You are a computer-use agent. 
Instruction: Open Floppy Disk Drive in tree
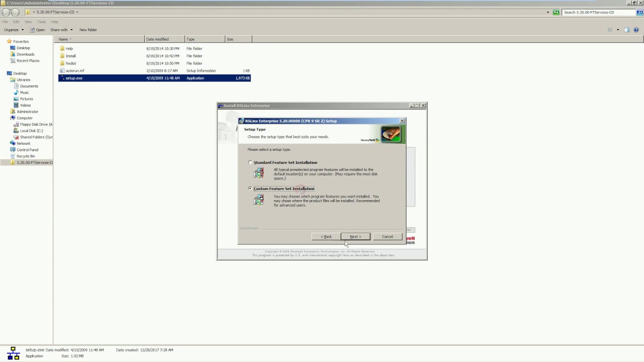[36, 124]
